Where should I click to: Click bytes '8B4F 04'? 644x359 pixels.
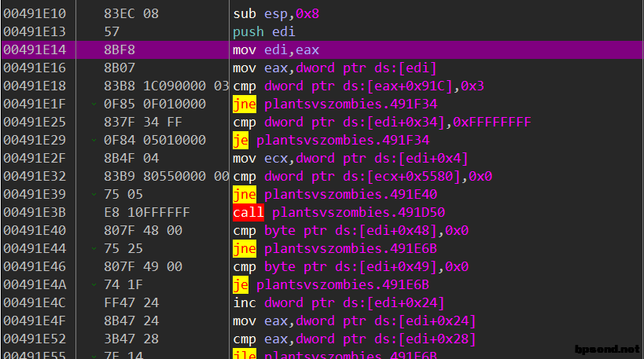point(131,158)
